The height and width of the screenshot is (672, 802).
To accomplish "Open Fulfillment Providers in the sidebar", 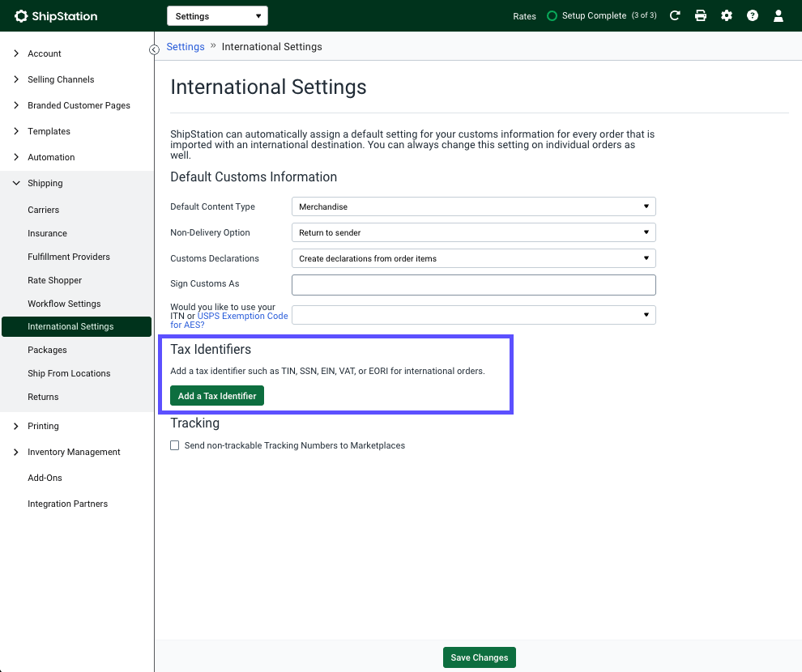I will click(x=69, y=257).
